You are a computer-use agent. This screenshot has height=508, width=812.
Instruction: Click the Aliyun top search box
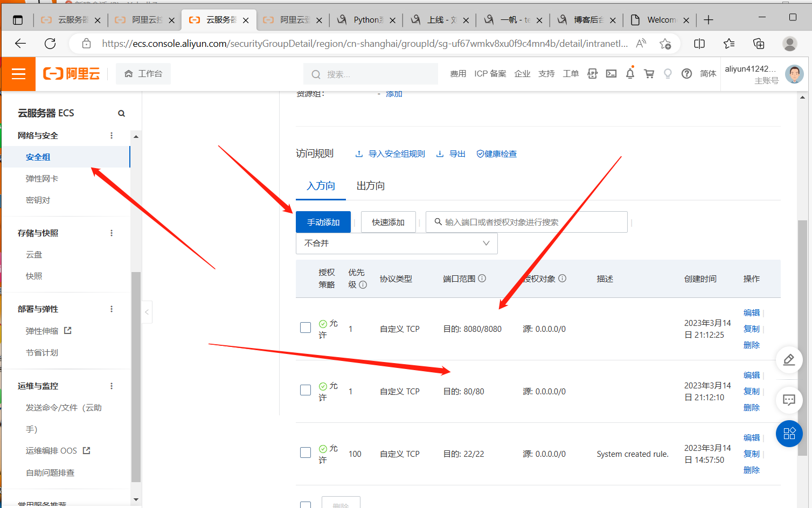click(371, 74)
